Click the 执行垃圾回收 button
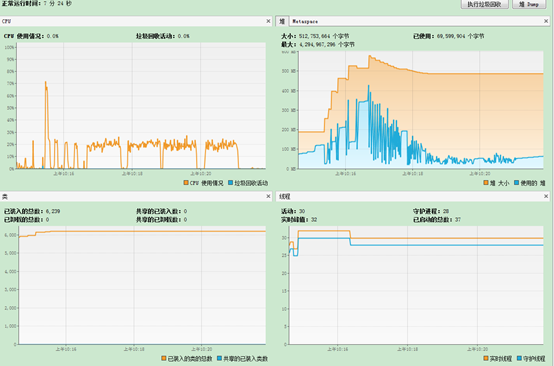 (x=484, y=4)
